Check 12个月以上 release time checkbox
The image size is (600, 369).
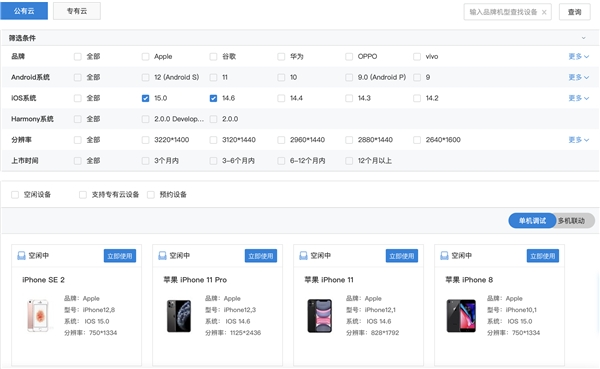349,161
